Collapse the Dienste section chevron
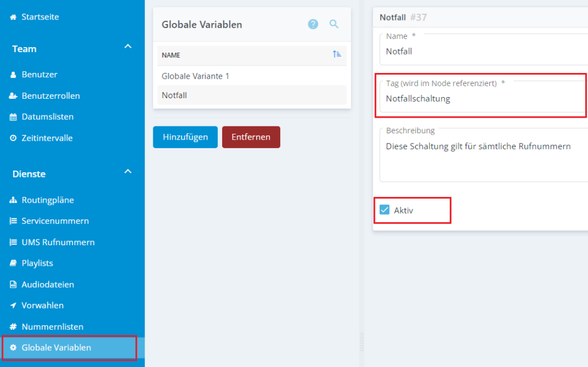This screenshot has height=367, width=588. point(128,171)
